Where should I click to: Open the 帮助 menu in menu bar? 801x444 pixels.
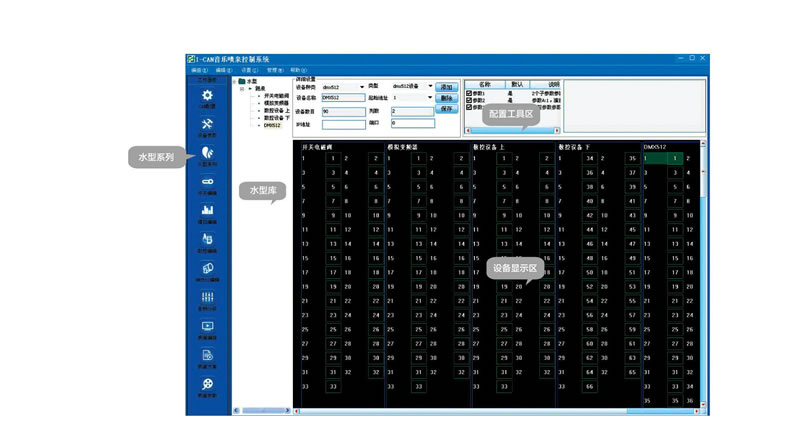(297, 70)
